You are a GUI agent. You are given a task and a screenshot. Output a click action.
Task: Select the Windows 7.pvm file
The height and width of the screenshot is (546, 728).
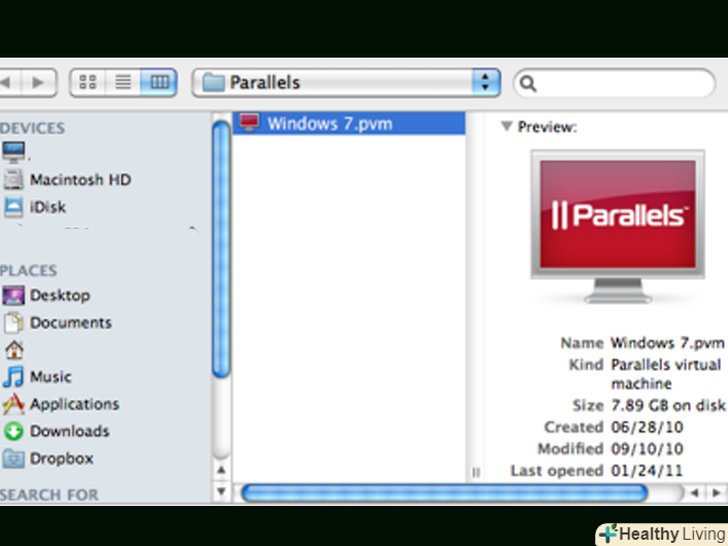pos(349,124)
